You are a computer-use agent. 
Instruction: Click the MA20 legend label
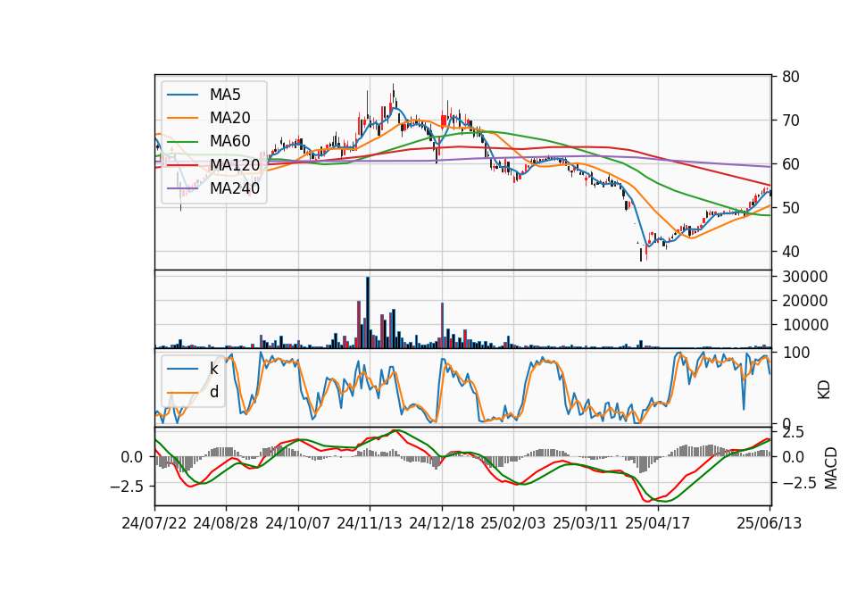(229, 118)
